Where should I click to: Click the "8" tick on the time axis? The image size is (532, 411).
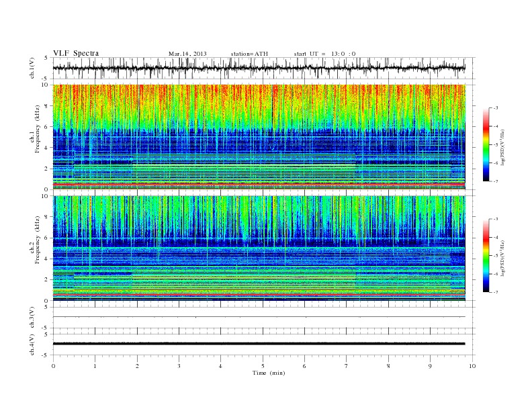click(x=388, y=366)
